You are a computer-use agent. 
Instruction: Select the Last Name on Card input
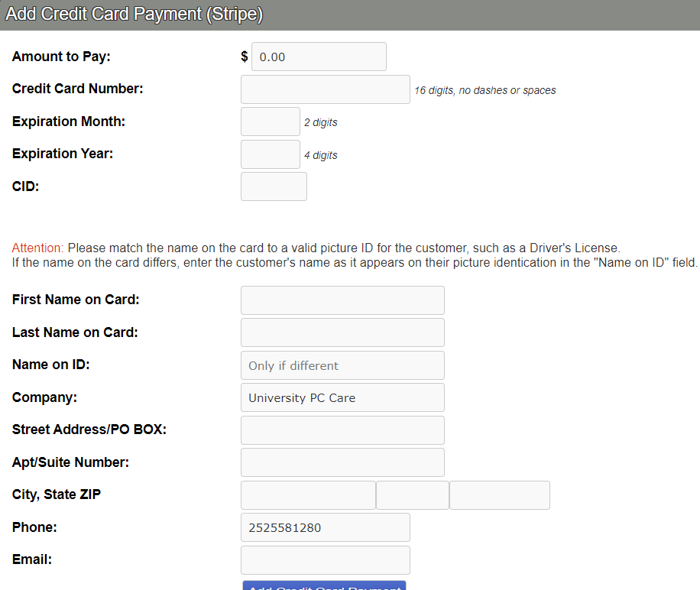tap(342, 332)
